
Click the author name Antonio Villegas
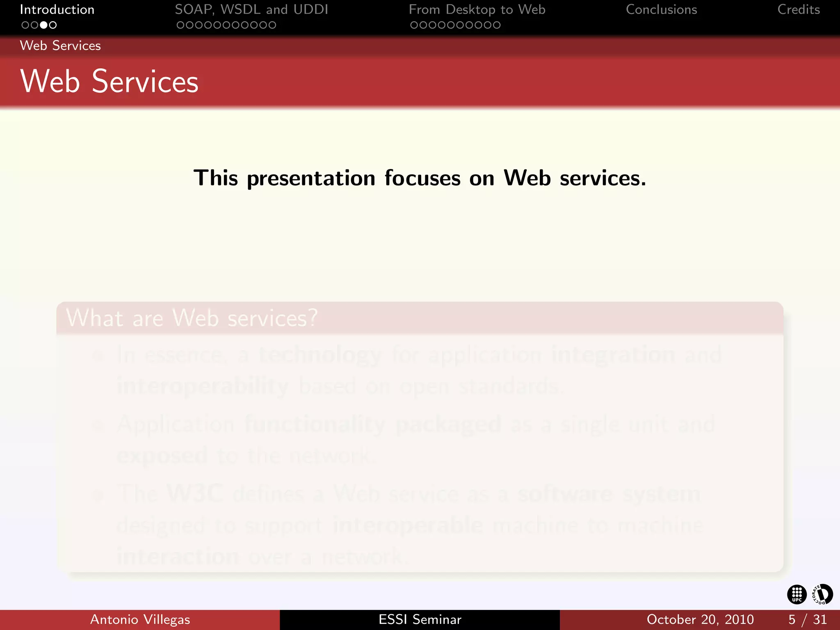click(140, 619)
